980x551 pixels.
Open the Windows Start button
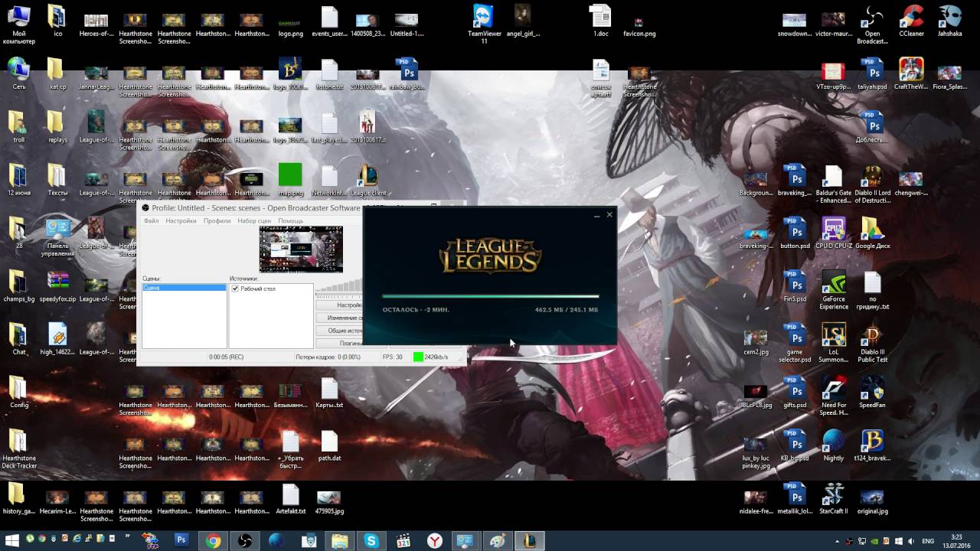(12, 540)
